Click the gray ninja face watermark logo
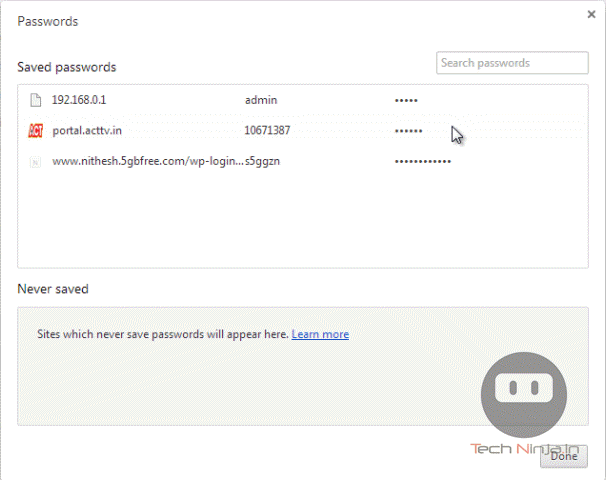606x480 pixels. click(x=524, y=394)
